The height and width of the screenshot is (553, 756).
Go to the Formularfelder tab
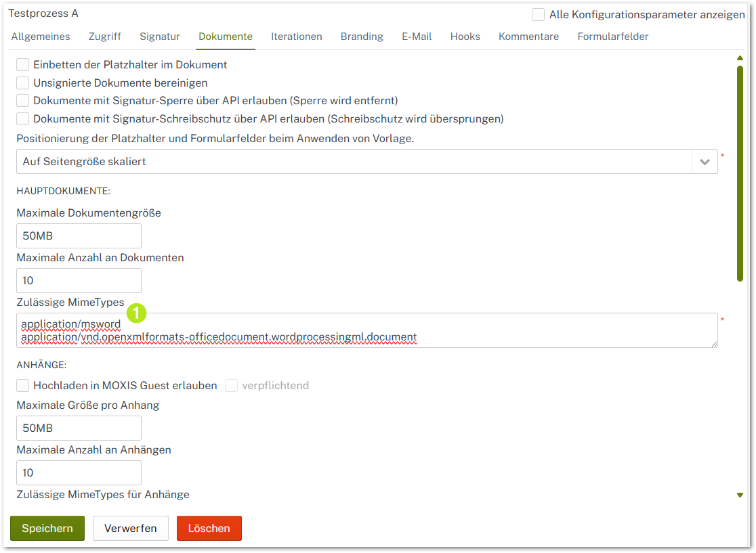tap(612, 37)
